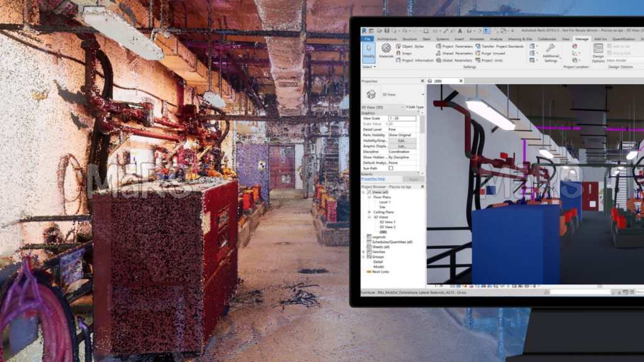Select Schedules/Quantities (all) in browser
Screen dimensions: 644x362
click(x=392, y=242)
